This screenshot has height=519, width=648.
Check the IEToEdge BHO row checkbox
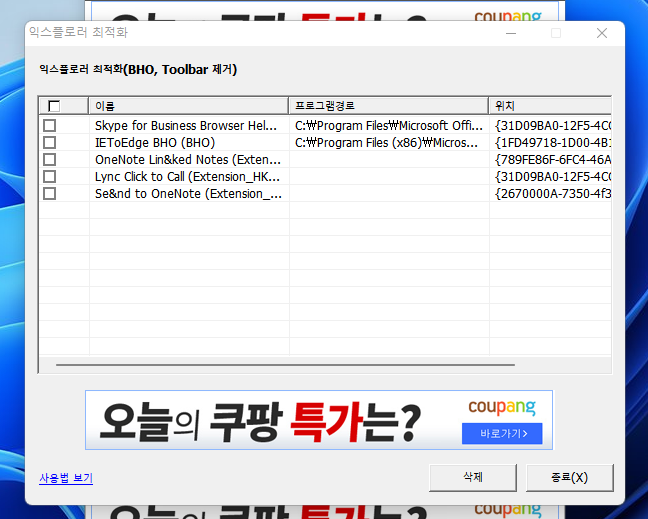click(50, 143)
